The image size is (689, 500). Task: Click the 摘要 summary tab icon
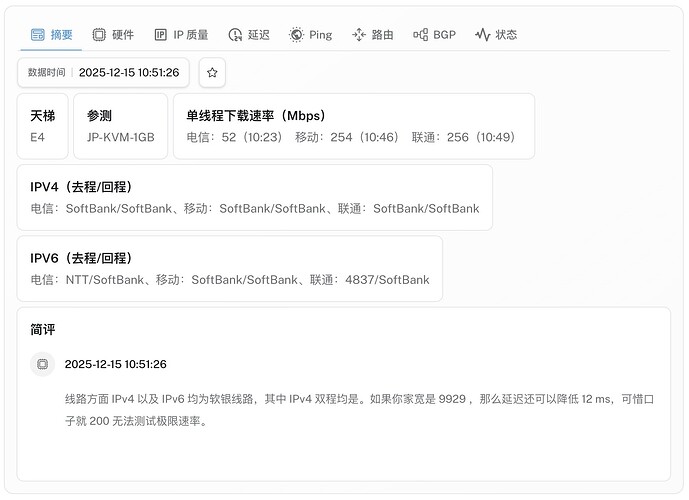[37, 35]
